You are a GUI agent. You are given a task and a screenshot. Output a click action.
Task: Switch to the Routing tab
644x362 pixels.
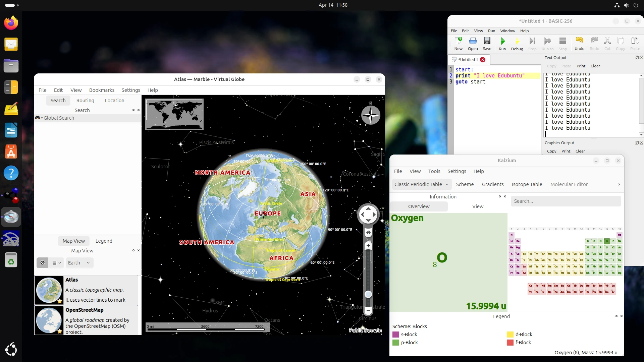[85, 101]
